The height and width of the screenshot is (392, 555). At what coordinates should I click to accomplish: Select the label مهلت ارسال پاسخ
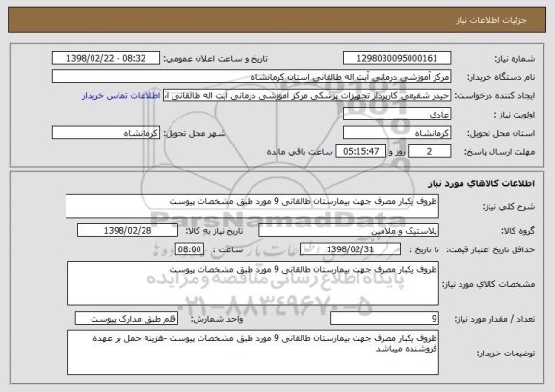(499, 152)
